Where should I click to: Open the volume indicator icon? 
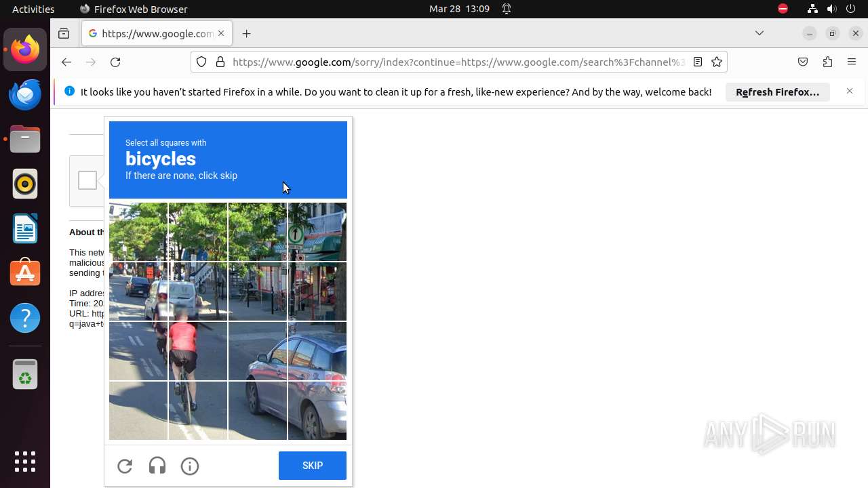point(831,9)
